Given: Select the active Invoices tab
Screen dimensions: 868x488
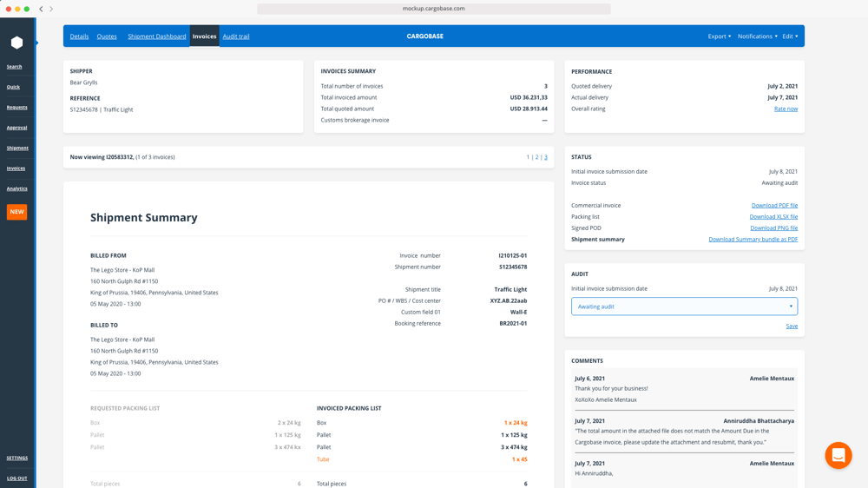Looking at the screenshot, I should (x=204, y=36).
